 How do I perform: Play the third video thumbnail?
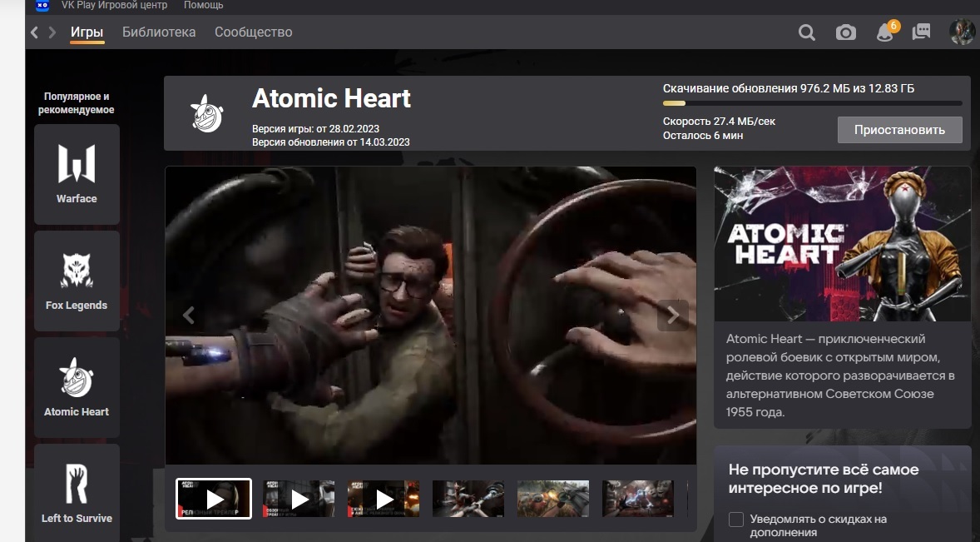384,499
